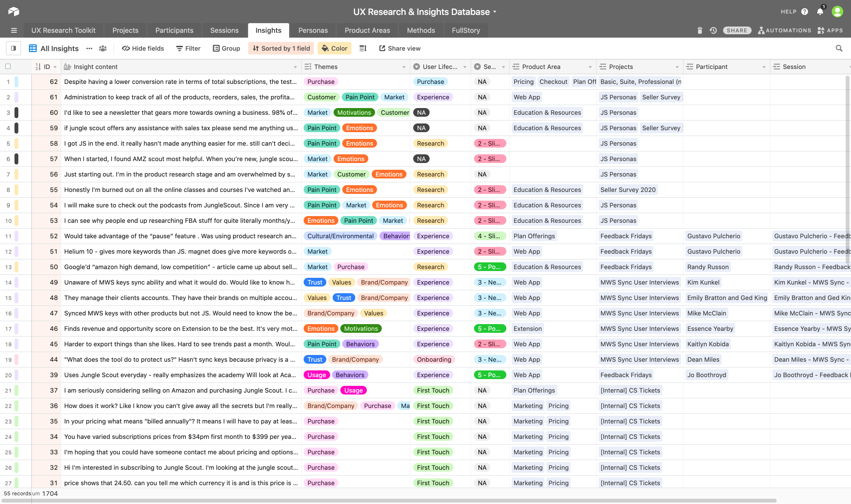Click the Airtable logo home icon

(14, 12)
